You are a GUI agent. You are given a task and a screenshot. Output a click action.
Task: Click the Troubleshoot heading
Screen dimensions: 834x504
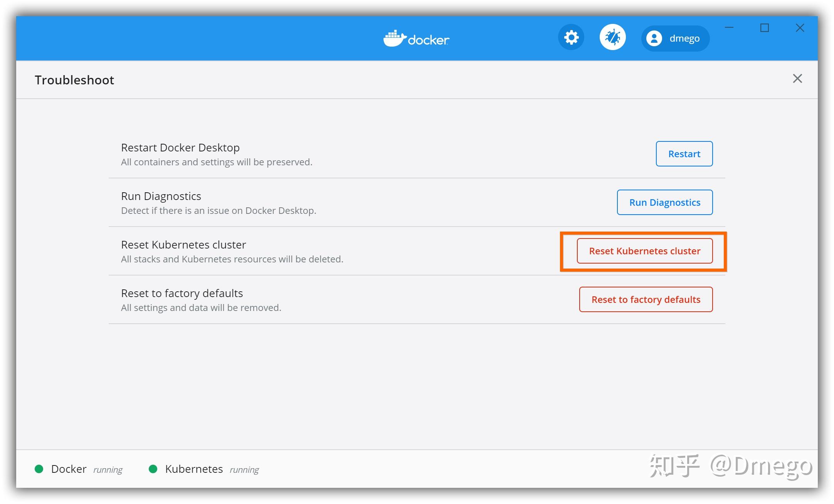point(74,80)
